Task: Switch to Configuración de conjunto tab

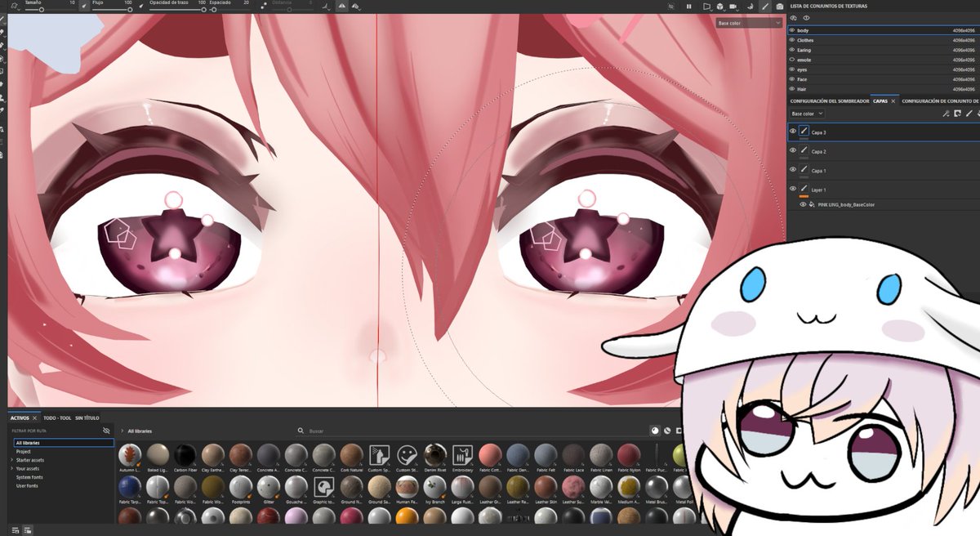Action: coord(939,100)
